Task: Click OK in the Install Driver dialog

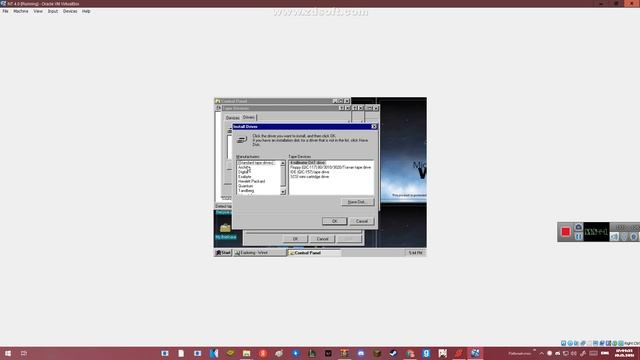Action: point(334,221)
